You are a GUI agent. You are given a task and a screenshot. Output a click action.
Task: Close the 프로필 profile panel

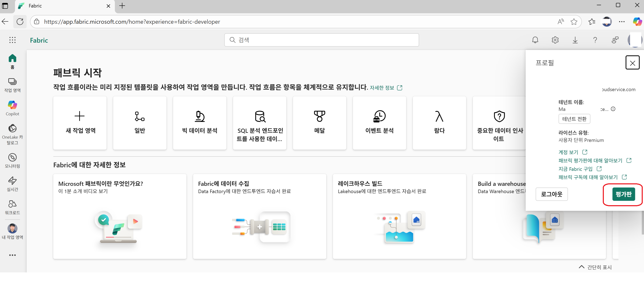click(x=632, y=63)
